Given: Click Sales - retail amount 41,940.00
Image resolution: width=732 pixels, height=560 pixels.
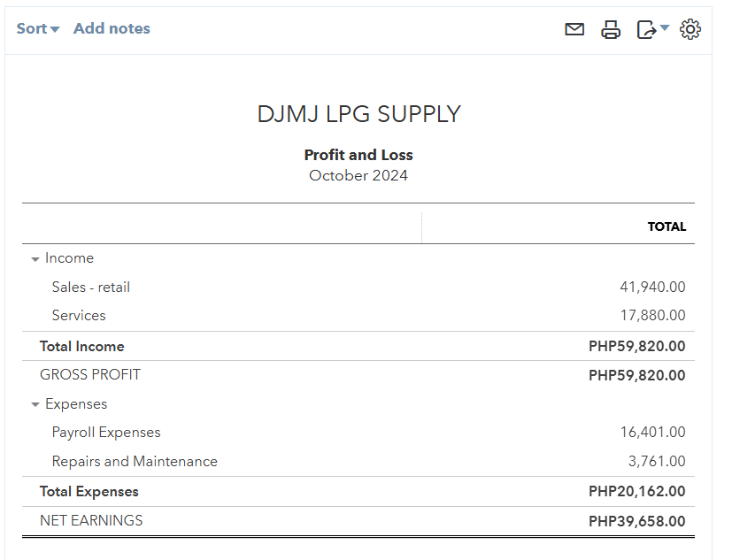Looking at the screenshot, I should (652, 287).
